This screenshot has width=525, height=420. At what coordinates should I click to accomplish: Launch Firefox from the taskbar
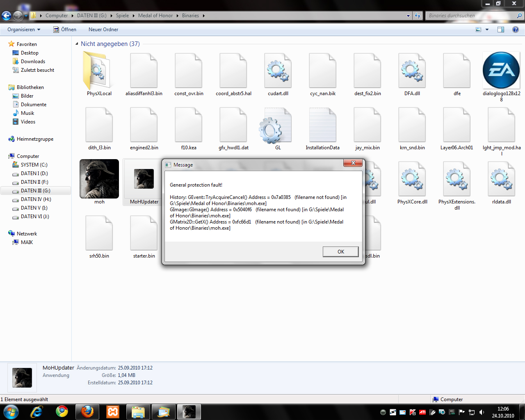click(x=87, y=411)
